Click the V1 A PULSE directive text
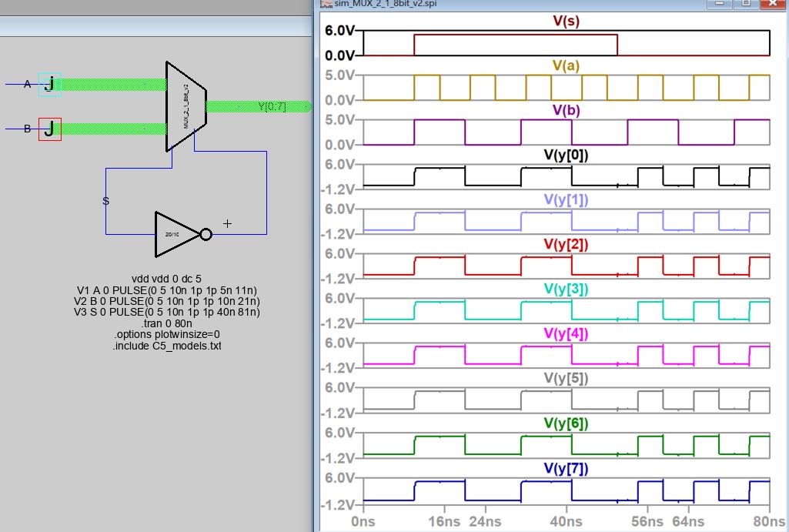The image size is (789, 532). [167, 289]
